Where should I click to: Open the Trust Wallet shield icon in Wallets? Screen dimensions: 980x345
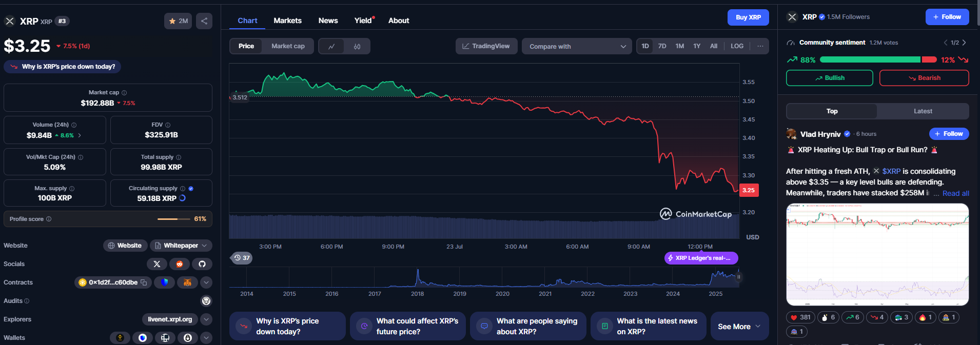(143, 338)
